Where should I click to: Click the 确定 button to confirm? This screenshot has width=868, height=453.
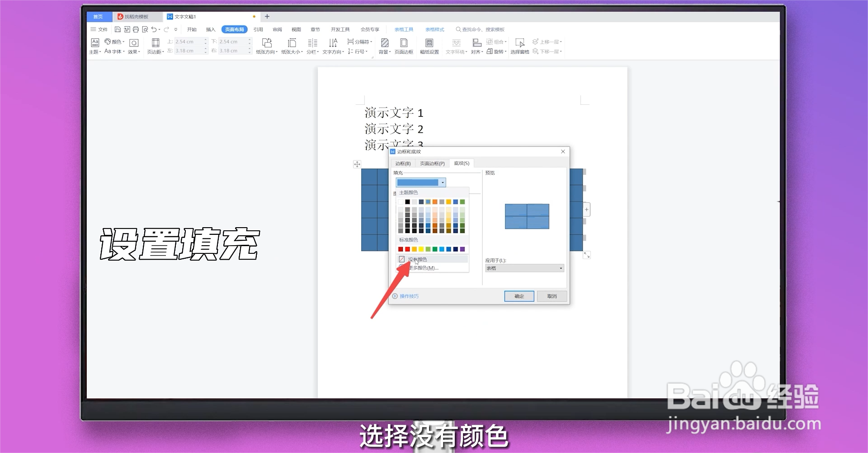tap(519, 296)
